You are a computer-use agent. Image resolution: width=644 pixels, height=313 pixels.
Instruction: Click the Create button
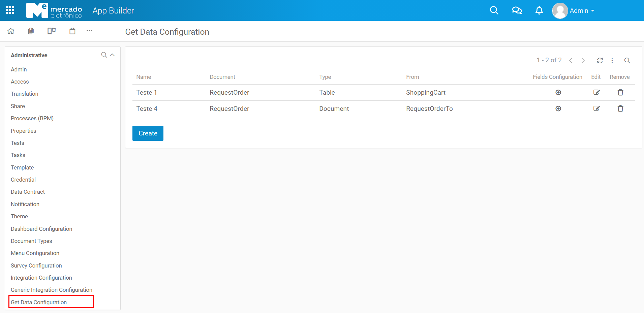(148, 133)
